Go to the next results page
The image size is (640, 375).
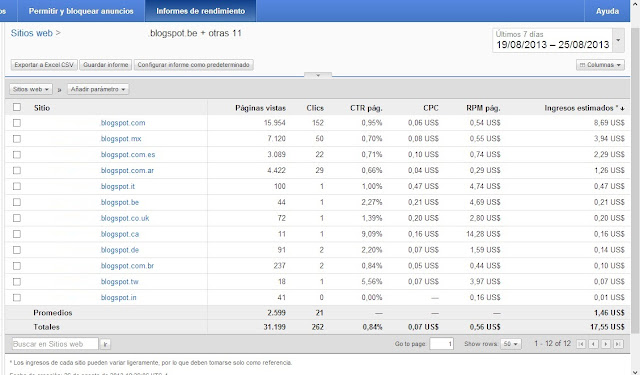(606, 344)
